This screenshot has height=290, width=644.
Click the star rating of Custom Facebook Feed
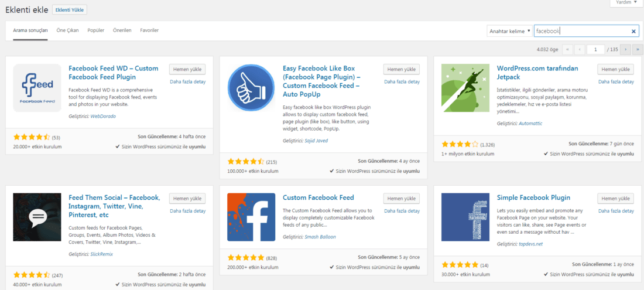point(246,258)
